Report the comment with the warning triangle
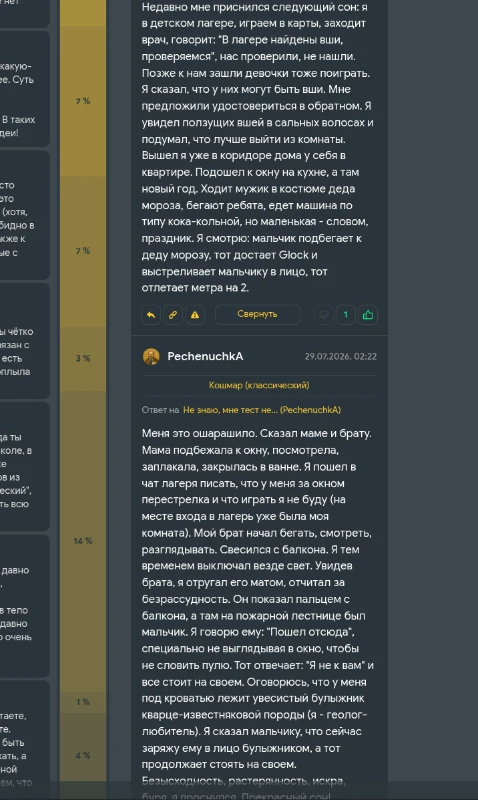Viewport: 478px width, 800px height. (x=195, y=315)
